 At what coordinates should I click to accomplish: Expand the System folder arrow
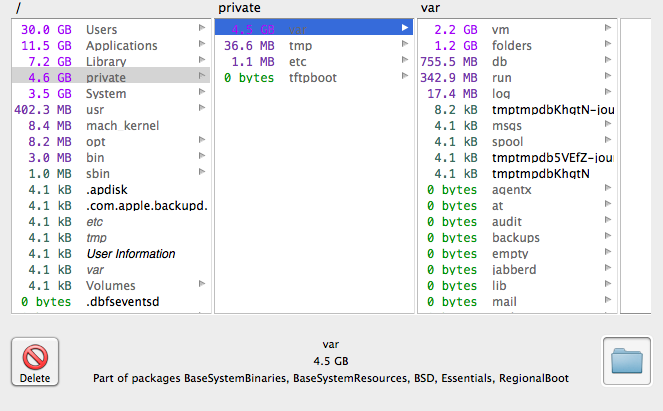point(202,92)
